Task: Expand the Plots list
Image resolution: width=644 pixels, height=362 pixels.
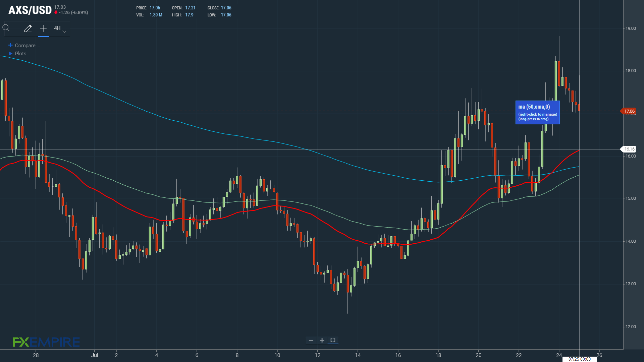Action: (17, 54)
